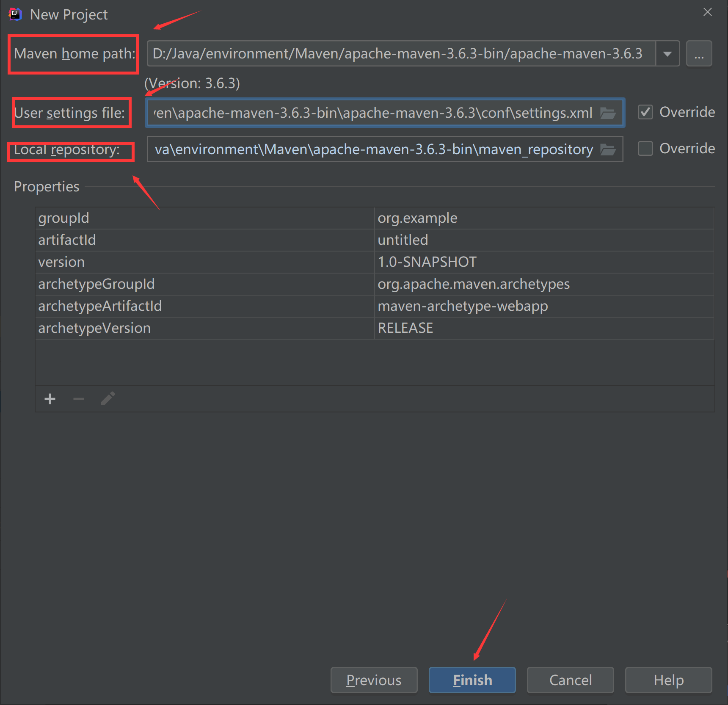Click the Maven home path label
The image size is (728, 705).
coord(74,54)
